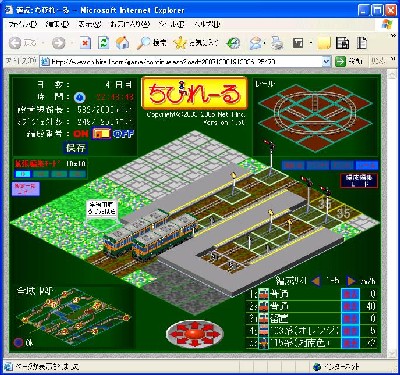This screenshot has height=375, width=400.
Task: Click the white label sign on the map
Action: click(x=102, y=208)
